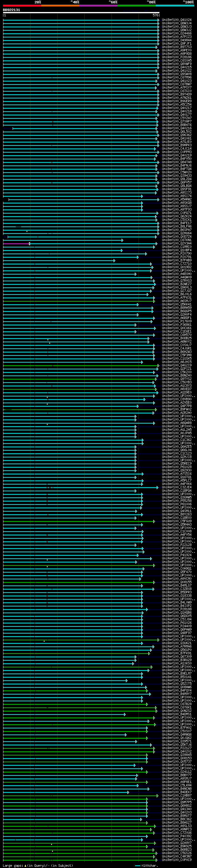Click the purple ~60% identity legend bar
The image size is (197, 868).
(99, 6)
